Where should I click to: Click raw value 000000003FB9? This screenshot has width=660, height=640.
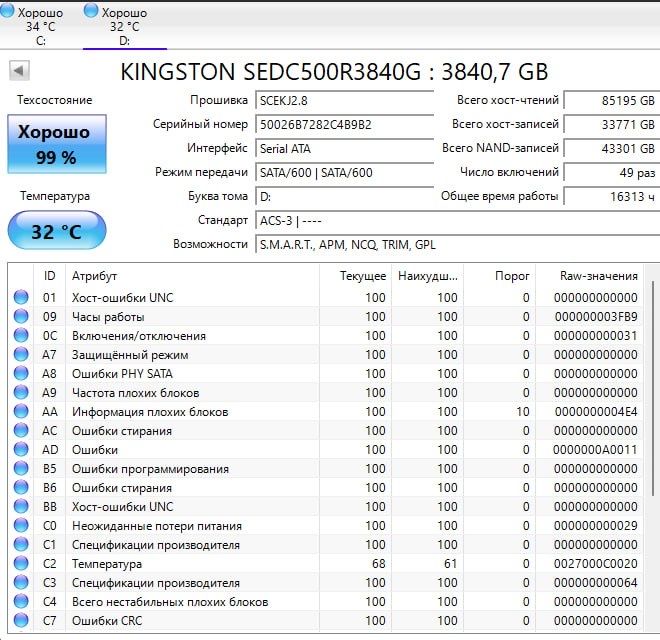coord(596,317)
